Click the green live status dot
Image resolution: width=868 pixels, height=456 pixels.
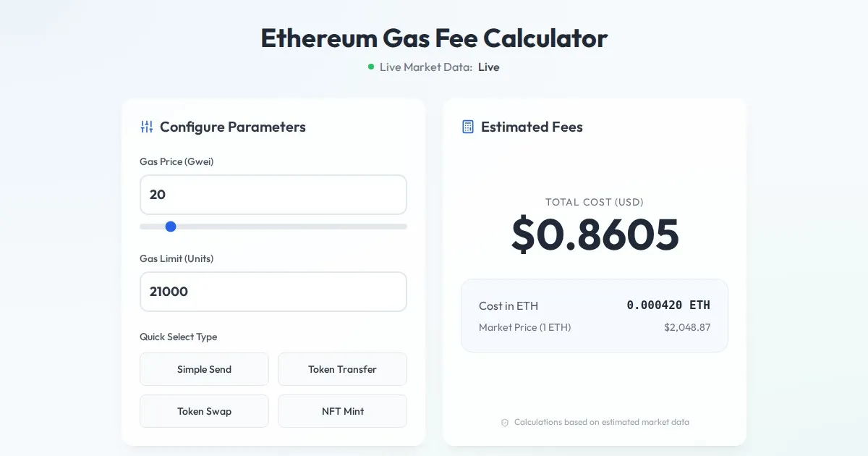click(371, 67)
